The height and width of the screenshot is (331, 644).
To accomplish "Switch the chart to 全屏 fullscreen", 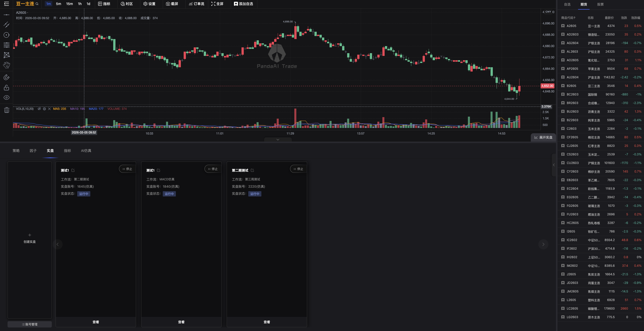I will click(217, 4).
